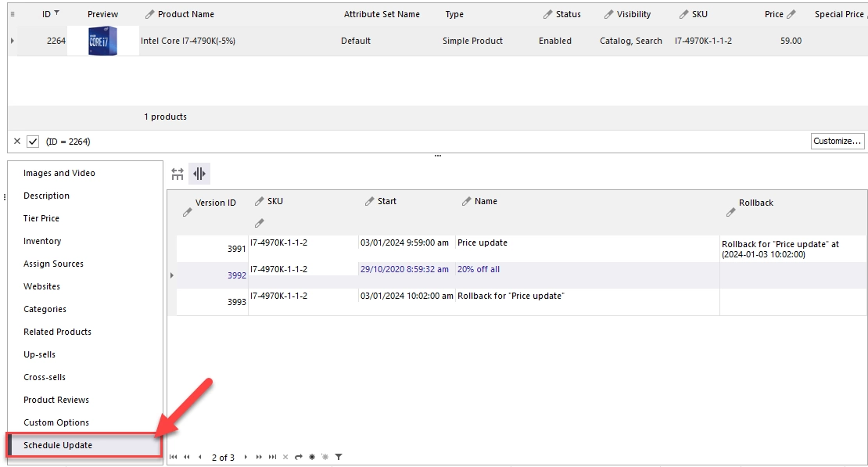Click start date 29/10/2020 8:59:32 am
Viewport: 868px width, 467px height.
pyautogui.click(x=404, y=270)
